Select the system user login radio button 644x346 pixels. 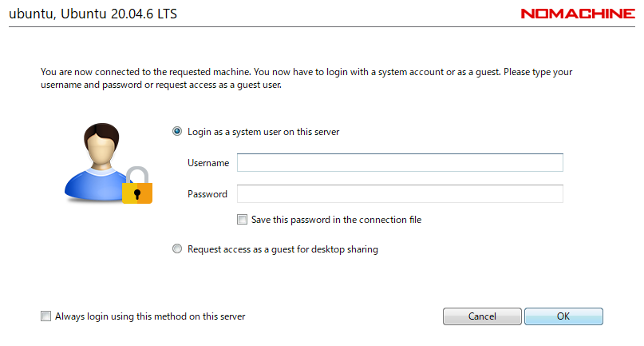click(177, 132)
